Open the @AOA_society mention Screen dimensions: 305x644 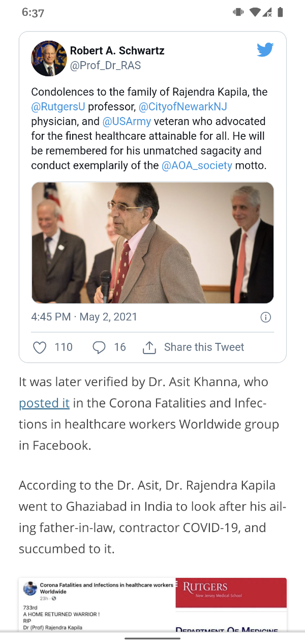point(197,166)
